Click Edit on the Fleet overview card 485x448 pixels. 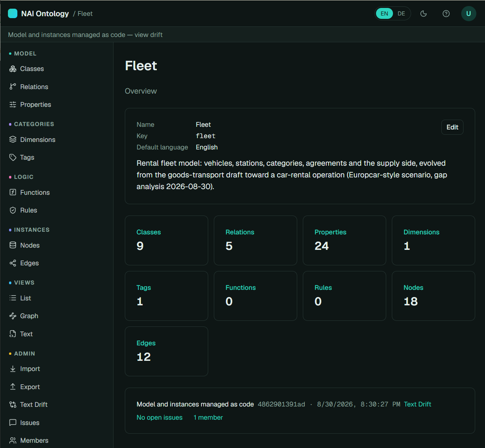452,127
